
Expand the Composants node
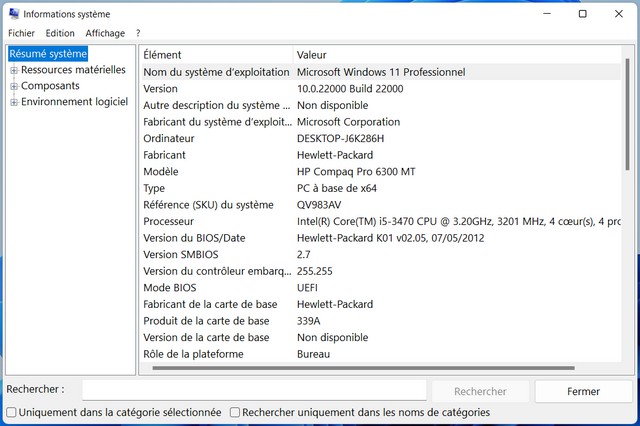(x=14, y=86)
